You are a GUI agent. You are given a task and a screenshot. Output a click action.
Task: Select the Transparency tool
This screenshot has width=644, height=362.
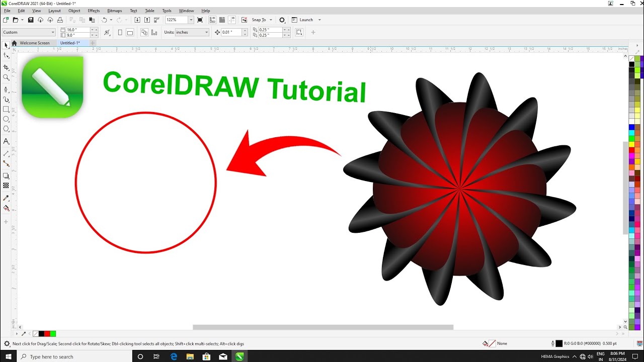(x=6, y=186)
